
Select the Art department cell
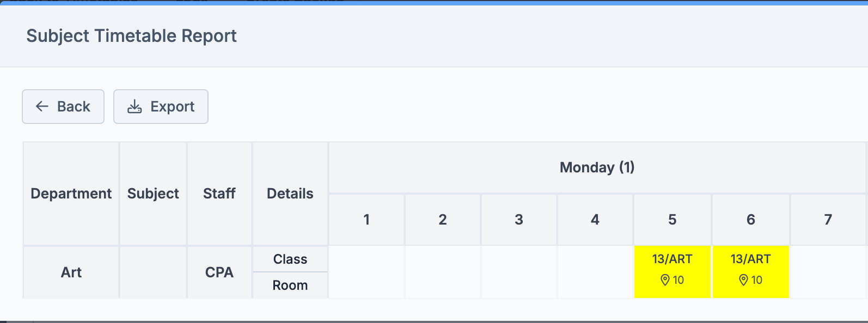click(71, 272)
